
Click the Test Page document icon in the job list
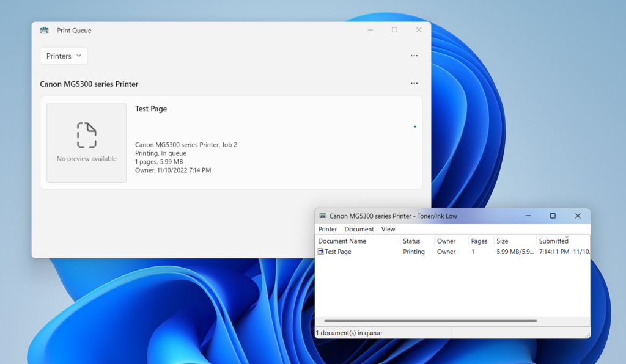[320, 252]
